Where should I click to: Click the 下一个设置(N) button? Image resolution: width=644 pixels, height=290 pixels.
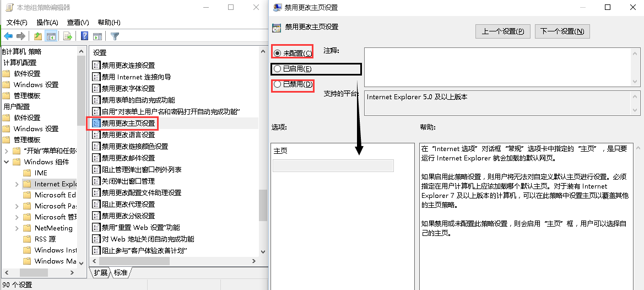[562, 31]
